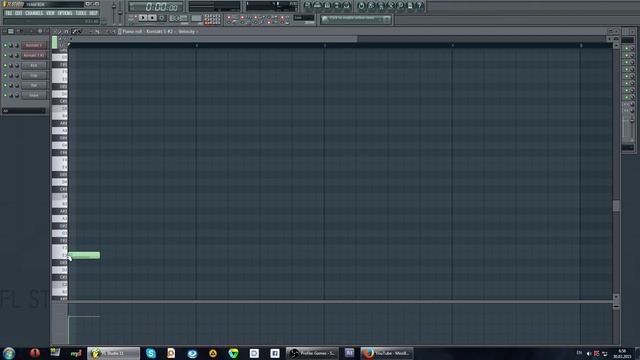Select the Draw pencil tool in piano roll

pyautogui.click(x=75, y=31)
